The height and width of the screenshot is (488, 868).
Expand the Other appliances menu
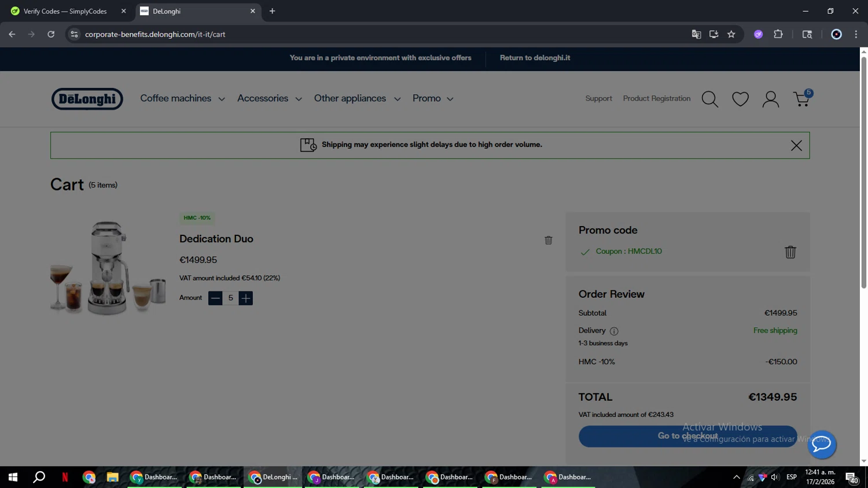(358, 98)
